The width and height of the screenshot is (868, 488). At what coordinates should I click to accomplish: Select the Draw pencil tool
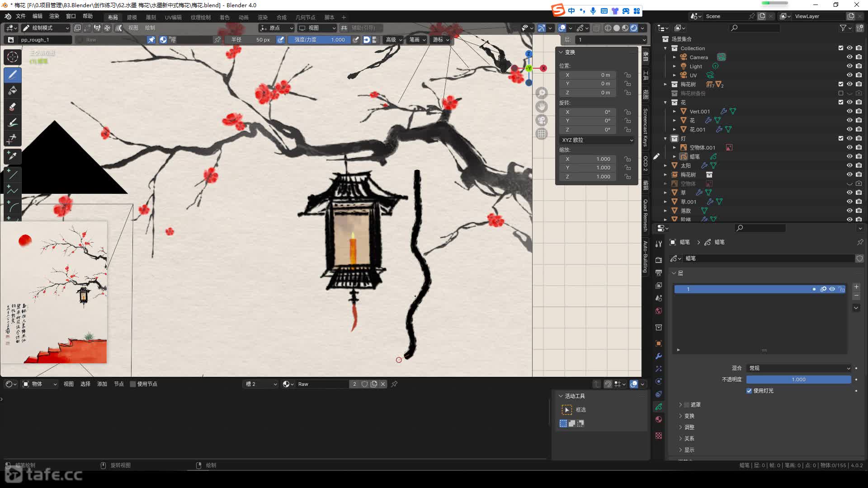point(13,75)
